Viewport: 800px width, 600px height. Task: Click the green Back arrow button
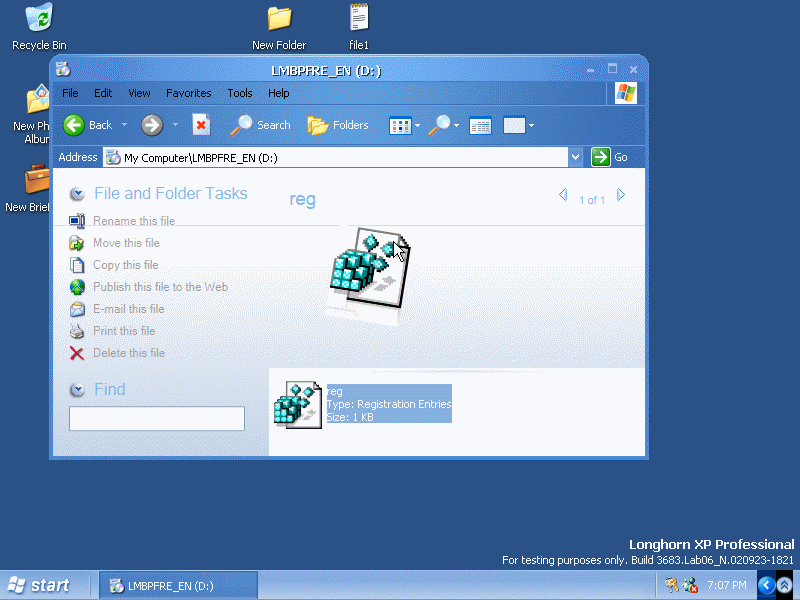(74, 125)
